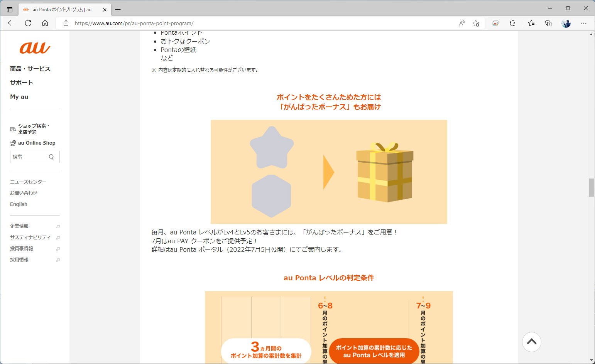Click the search magnifier icon in sidebar
The image size is (595, 364).
tap(51, 157)
